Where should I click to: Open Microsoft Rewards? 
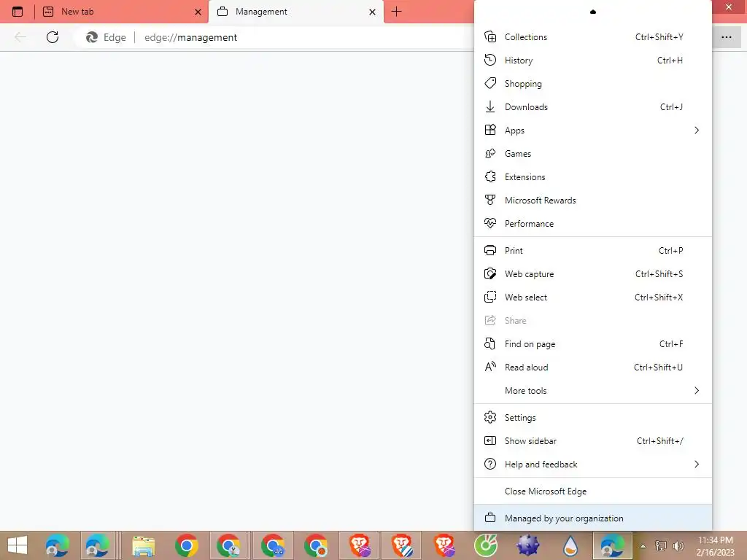(592, 200)
